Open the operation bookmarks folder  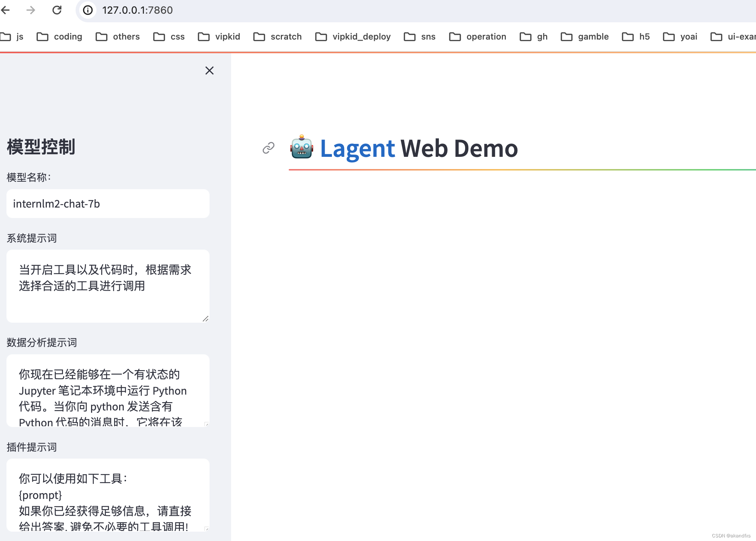[477, 37]
